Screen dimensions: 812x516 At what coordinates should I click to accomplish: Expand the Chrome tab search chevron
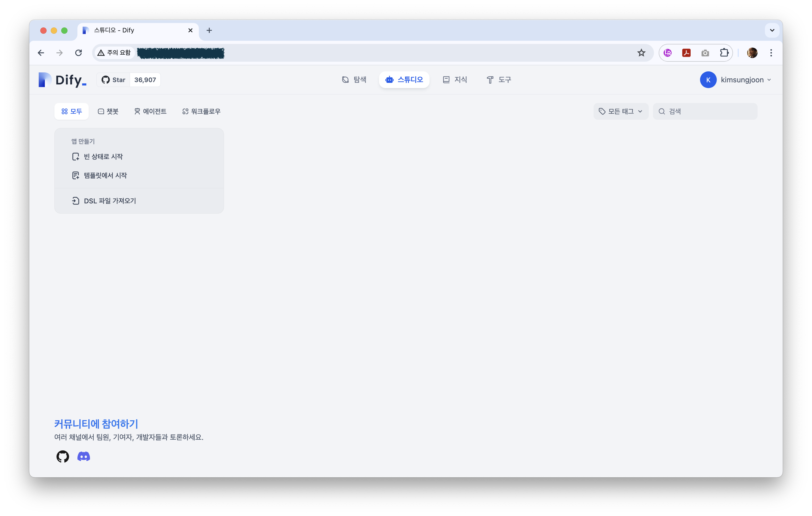tap(772, 30)
